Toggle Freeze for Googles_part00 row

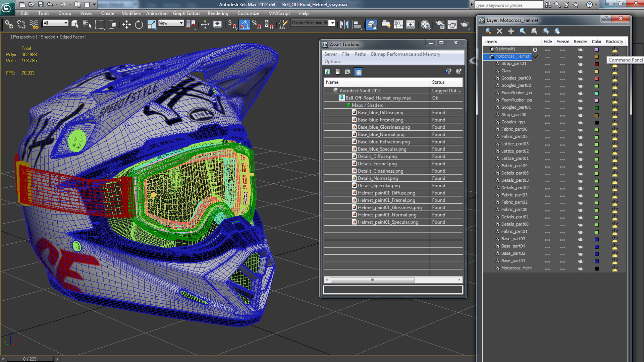click(x=562, y=79)
